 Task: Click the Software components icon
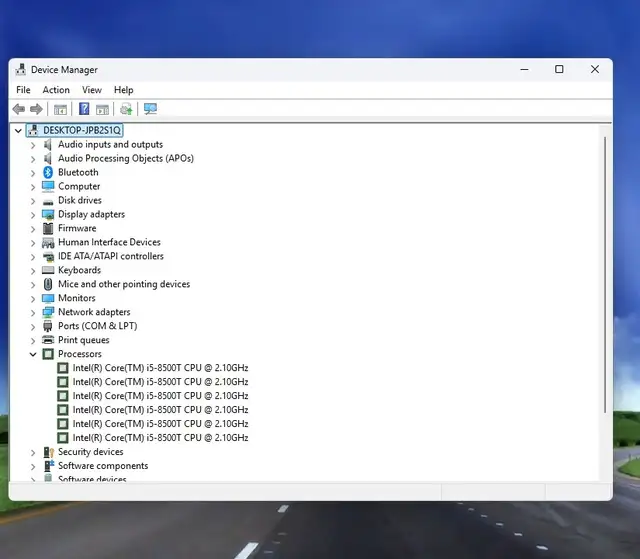click(49, 466)
